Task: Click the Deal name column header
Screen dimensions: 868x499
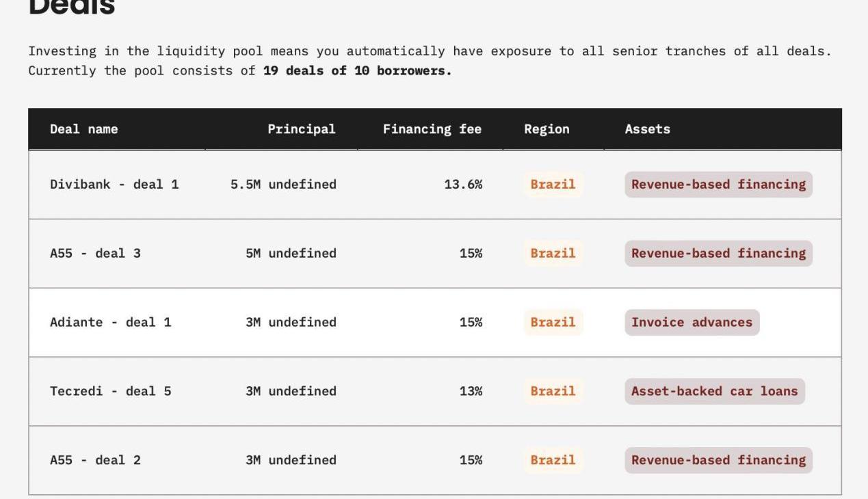Action: (83, 129)
